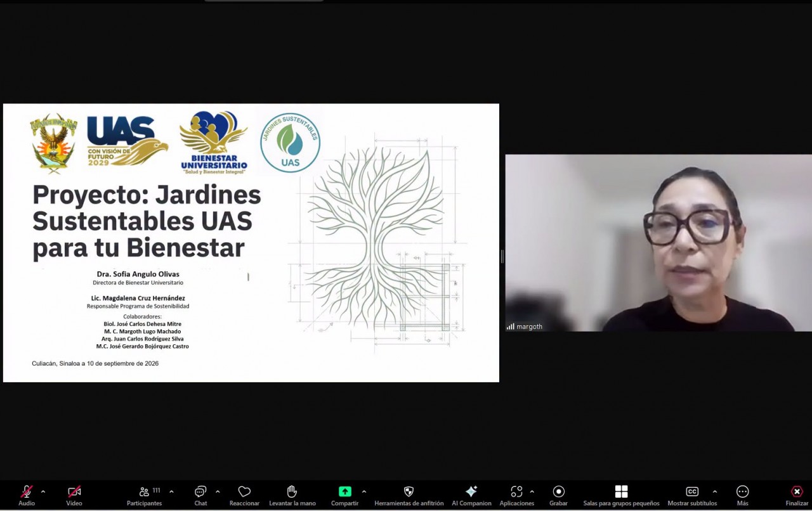
Task: Click Levantar la mano
Action: 292,495
